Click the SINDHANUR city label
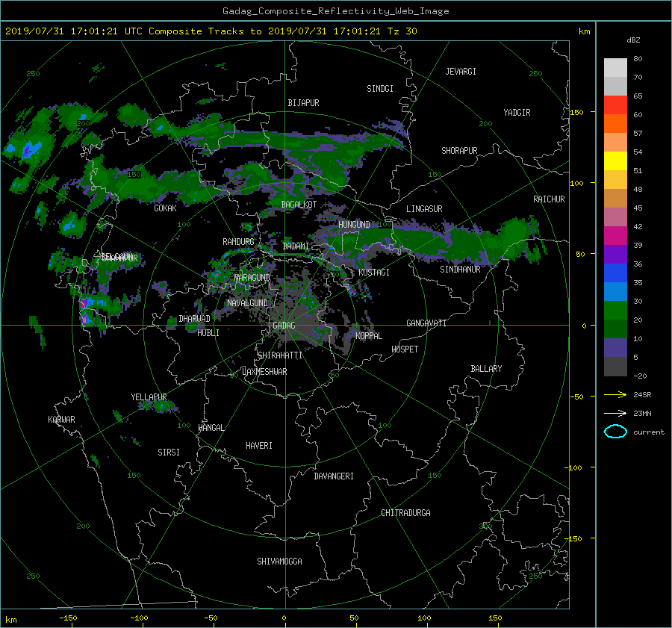The height and width of the screenshot is (628, 672). [x=460, y=270]
